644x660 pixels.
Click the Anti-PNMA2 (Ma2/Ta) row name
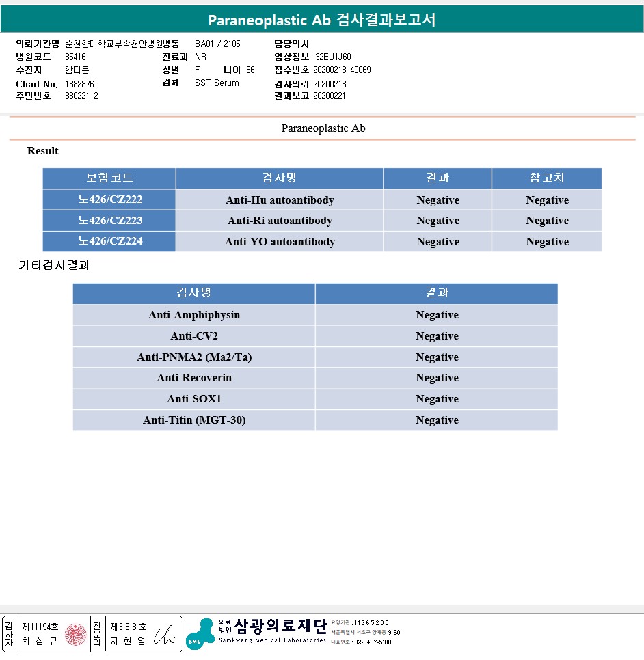[194, 357]
